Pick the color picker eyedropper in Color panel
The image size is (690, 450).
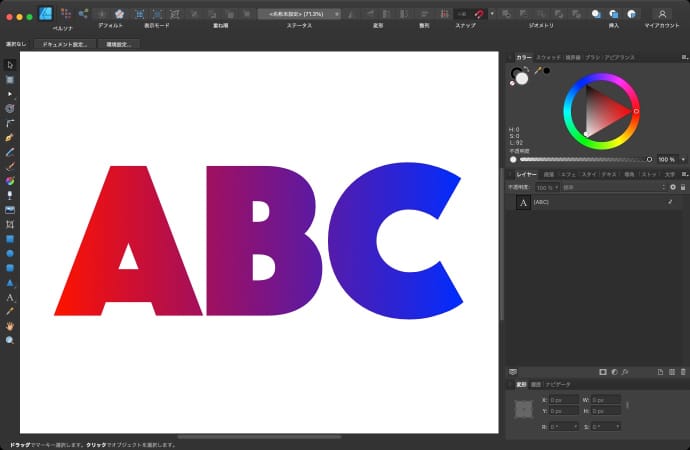[x=538, y=71]
